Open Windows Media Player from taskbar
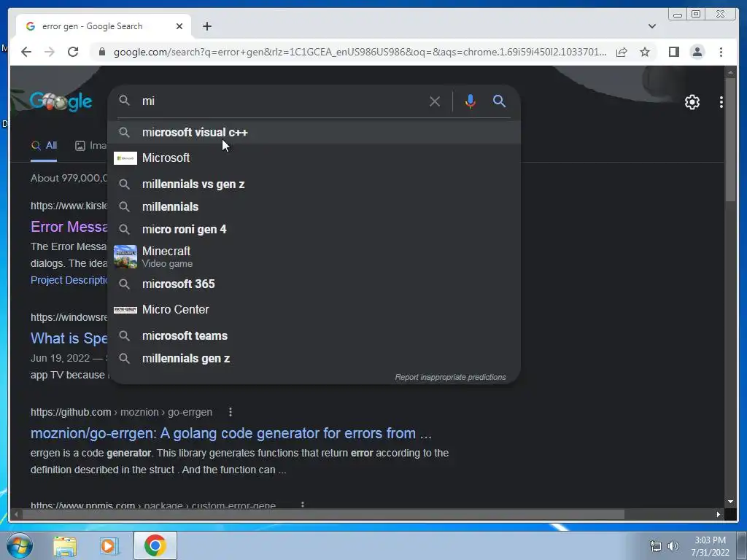 pyautogui.click(x=109, y=545)
